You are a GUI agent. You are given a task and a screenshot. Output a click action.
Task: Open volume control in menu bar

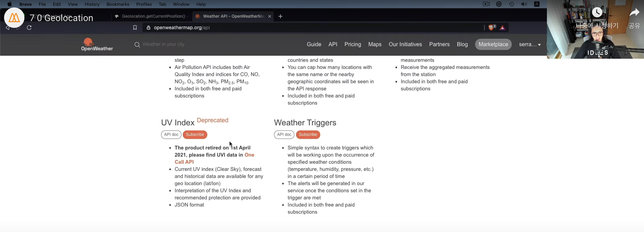524,4
